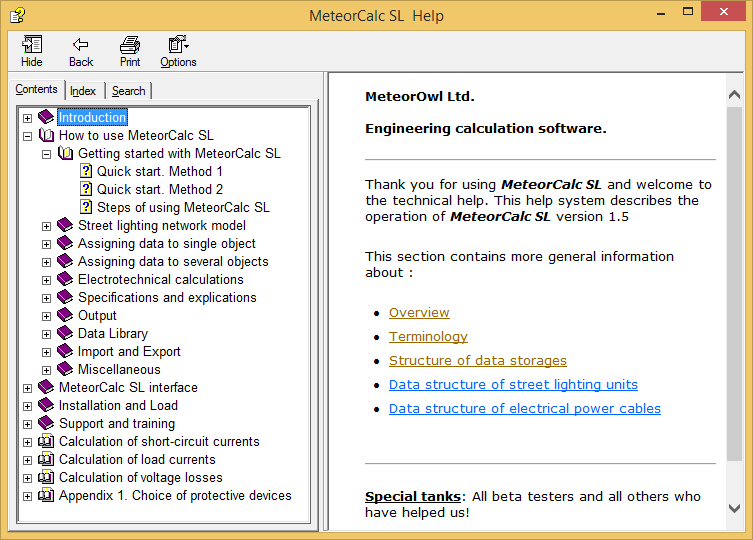The height and width of the screenshot is (540, 753).
Task: Click the open book icon beside How to use MeteorCalc SL
Action: (46, 135)
